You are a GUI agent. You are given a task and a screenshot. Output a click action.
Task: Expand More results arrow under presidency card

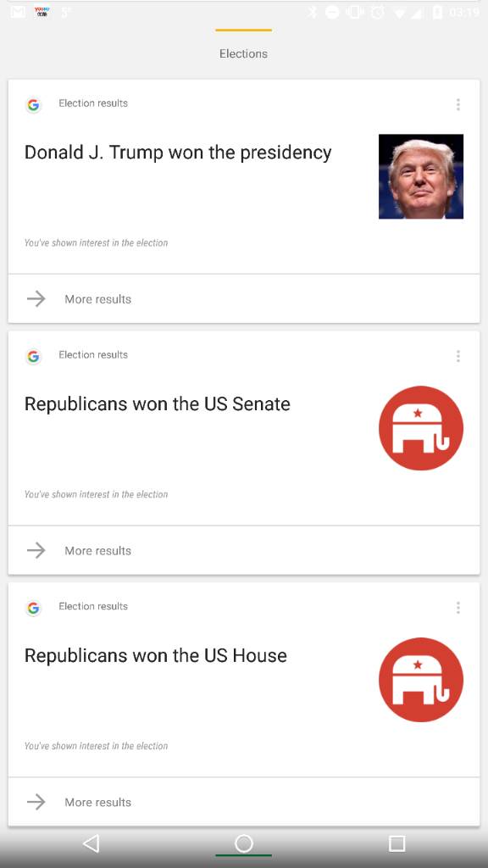click(x=36, y=299)
